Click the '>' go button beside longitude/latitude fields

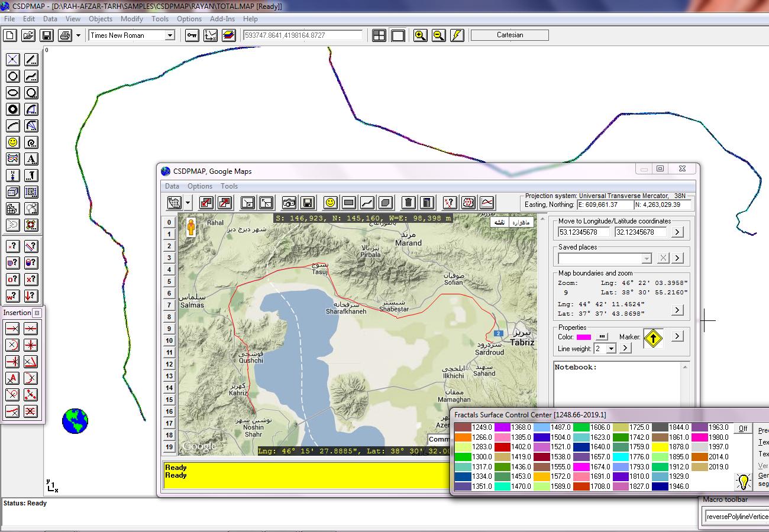pyautogui.click(x=677, y=232)
